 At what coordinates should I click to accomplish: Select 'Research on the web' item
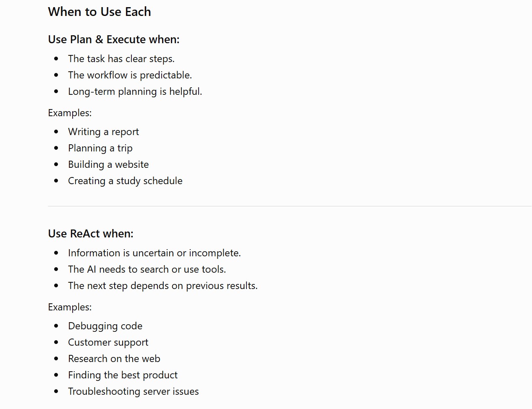(114, 359)
